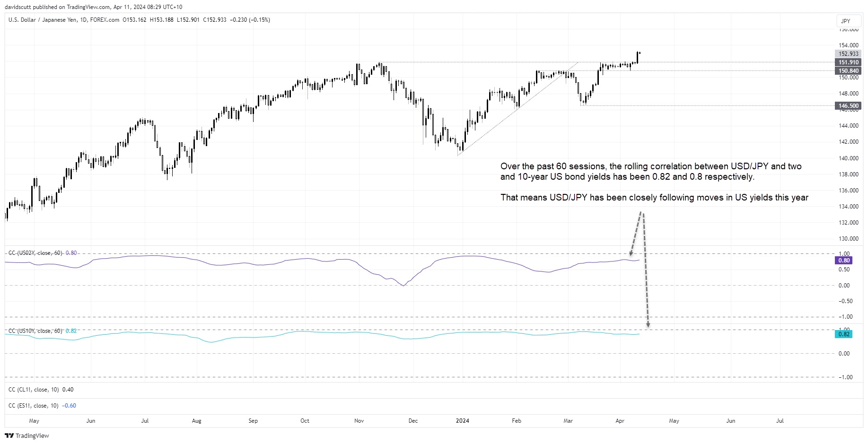Select the 146.500 support level label
The image size is (868, 444).
(848, 106)
